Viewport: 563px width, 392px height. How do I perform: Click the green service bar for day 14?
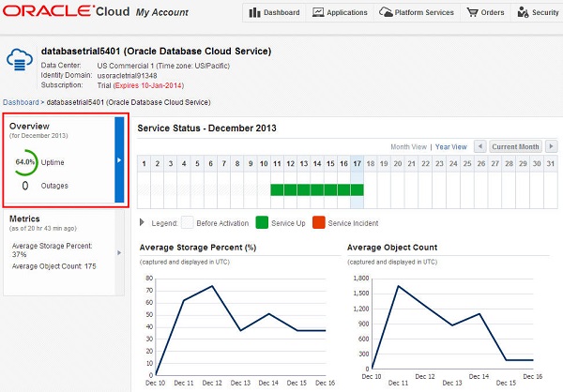click(x=317, y=189)
